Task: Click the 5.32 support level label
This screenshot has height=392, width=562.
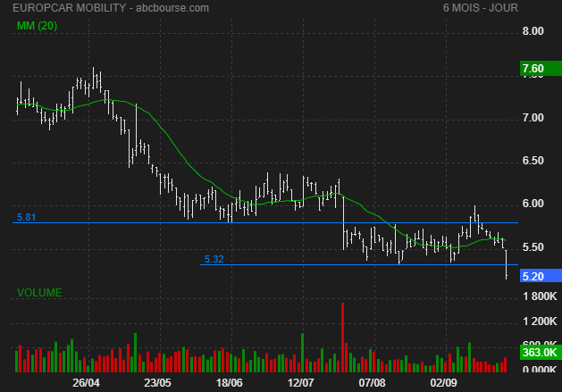Action: [214, 259]
